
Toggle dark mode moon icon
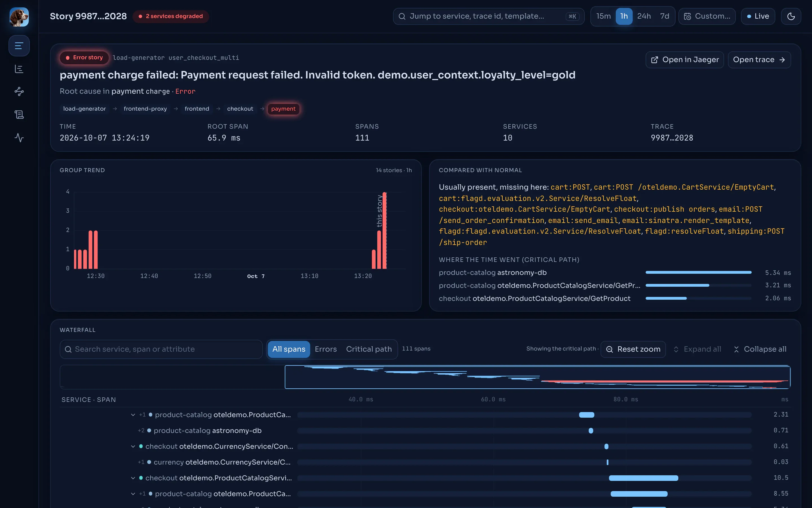coord(791,16)
